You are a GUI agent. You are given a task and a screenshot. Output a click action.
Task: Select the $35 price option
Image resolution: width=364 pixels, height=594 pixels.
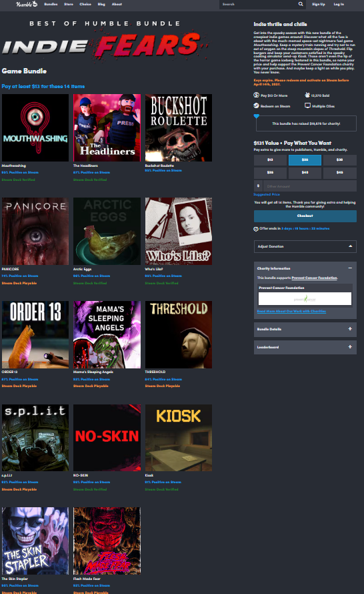(270, 173)
